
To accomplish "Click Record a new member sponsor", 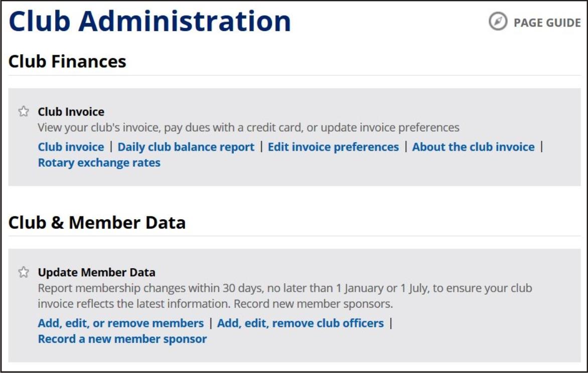I will [x=122, y=339].
